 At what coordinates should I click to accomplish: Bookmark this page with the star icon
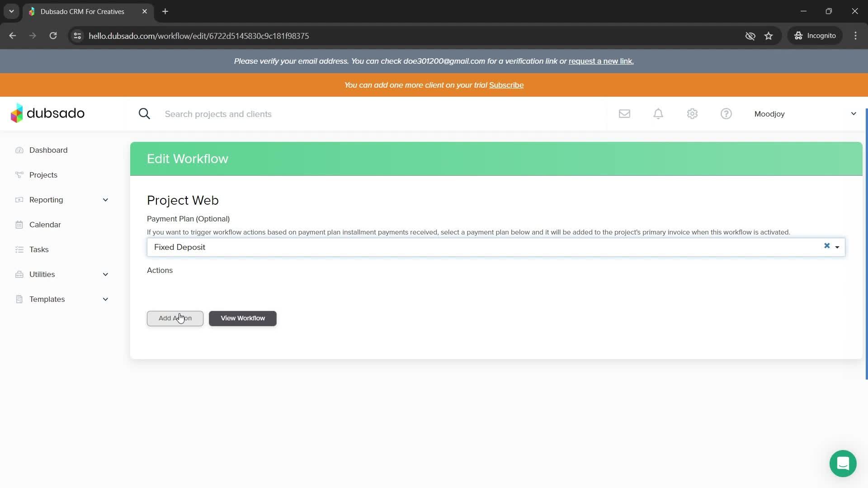point(769,36)
